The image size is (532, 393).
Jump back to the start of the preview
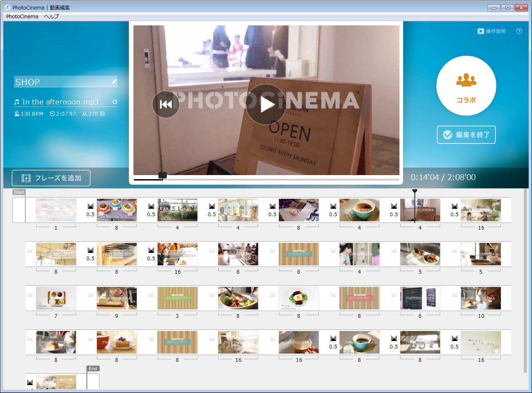[165, 104]
